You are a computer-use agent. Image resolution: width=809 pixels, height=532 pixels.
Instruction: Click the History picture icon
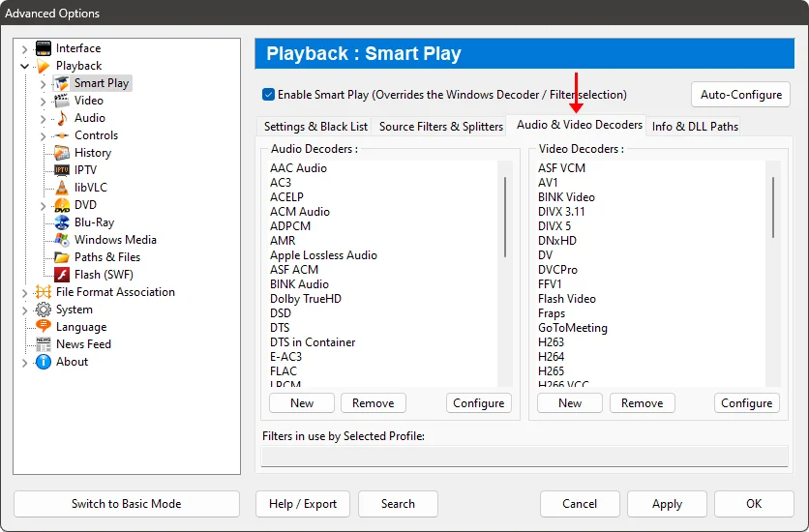tap(62, 153)
